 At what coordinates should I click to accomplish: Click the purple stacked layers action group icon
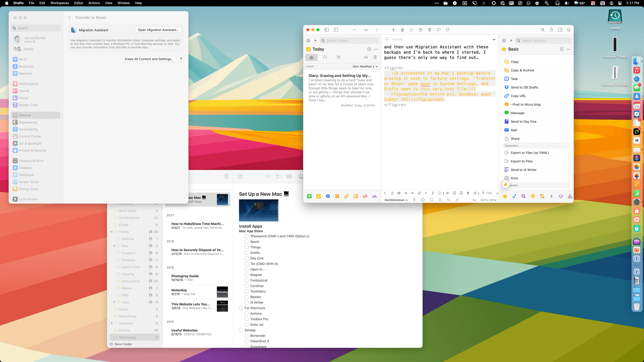pos(561,196)
